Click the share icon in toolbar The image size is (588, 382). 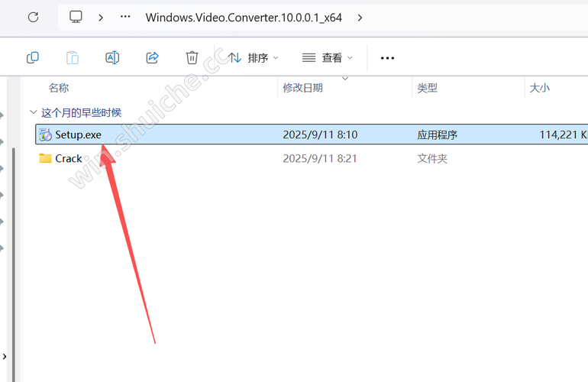click(x=152, y=58)
